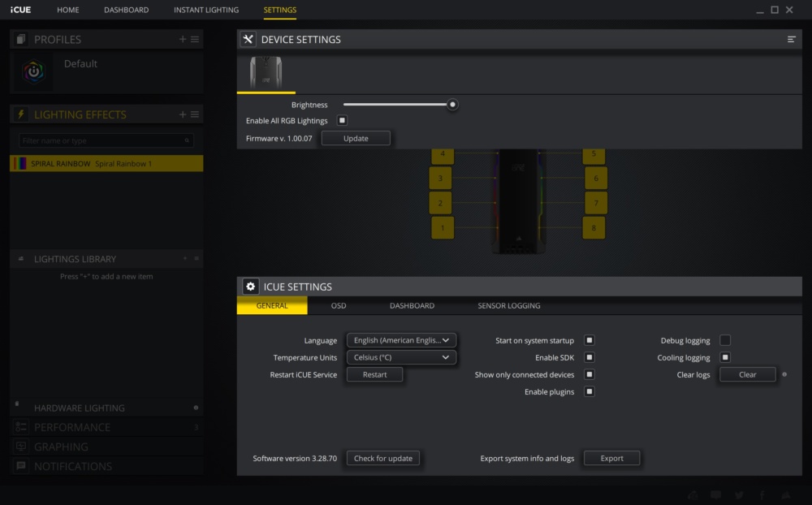Open Facebook link in footer
Screen dimensions: 812x505
coord(762,495)
